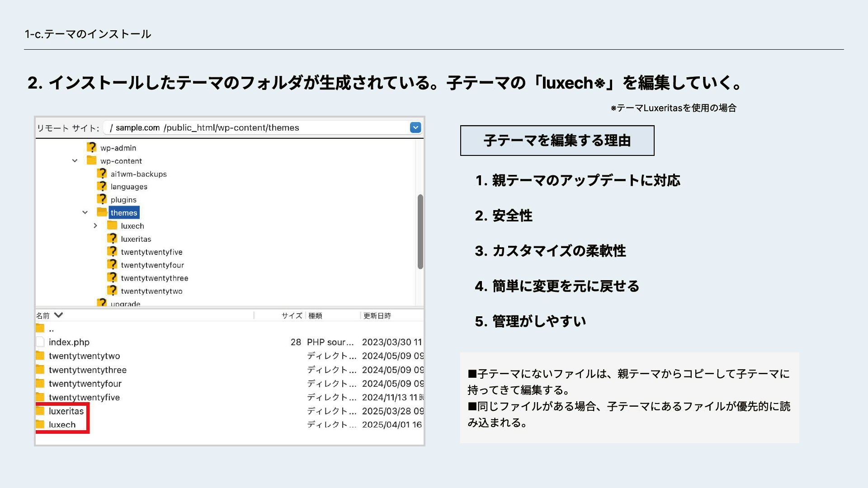Toggle sorting with the 名前 column arrow

coord(58,315)
